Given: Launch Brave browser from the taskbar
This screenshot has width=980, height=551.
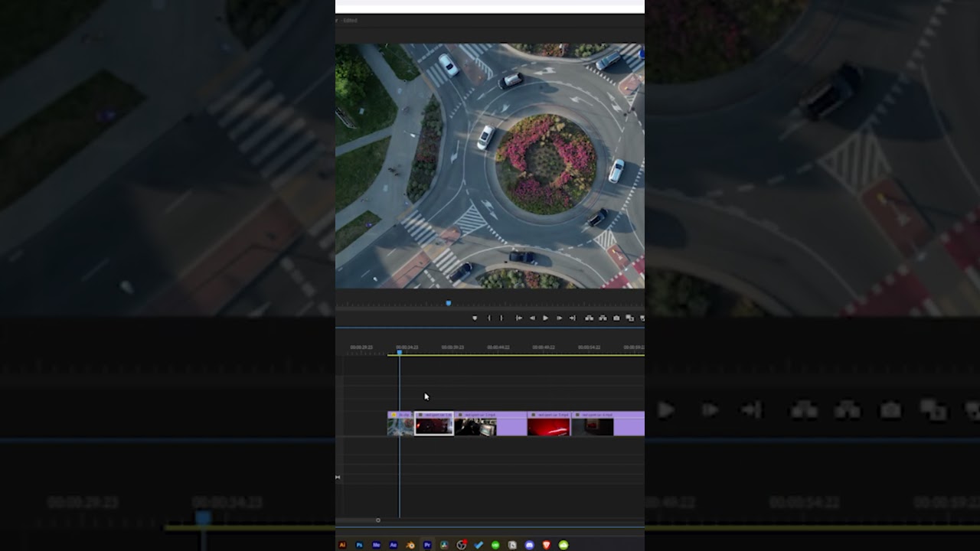Looking at the screenshot, I should [x=547, y=545].
